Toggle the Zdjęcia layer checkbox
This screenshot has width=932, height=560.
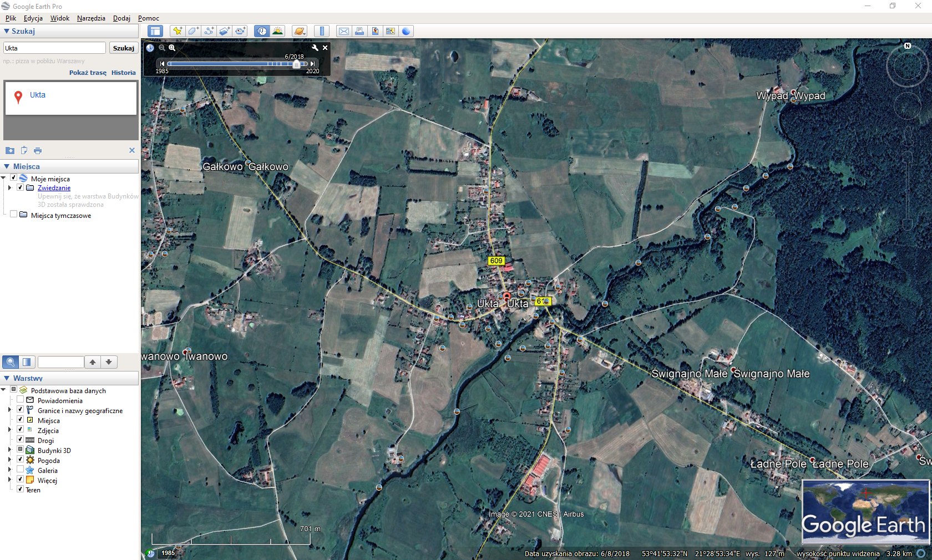pyautogui.click(x=20, y=429)
